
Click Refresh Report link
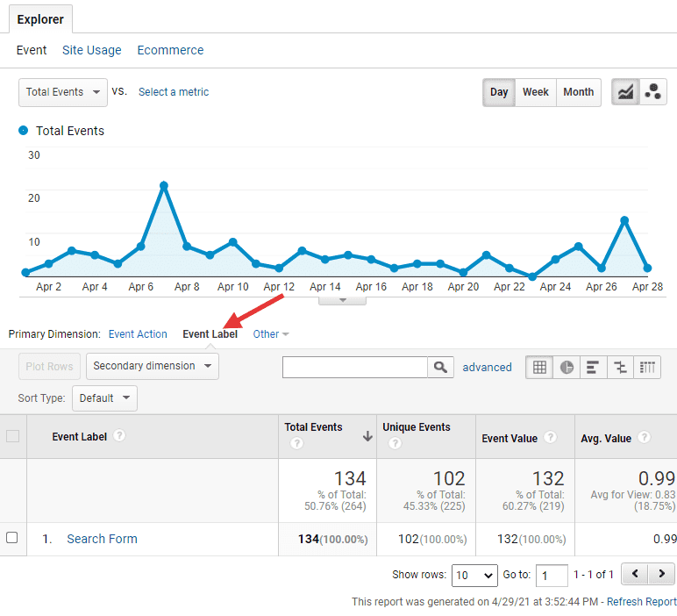(642, 601)
